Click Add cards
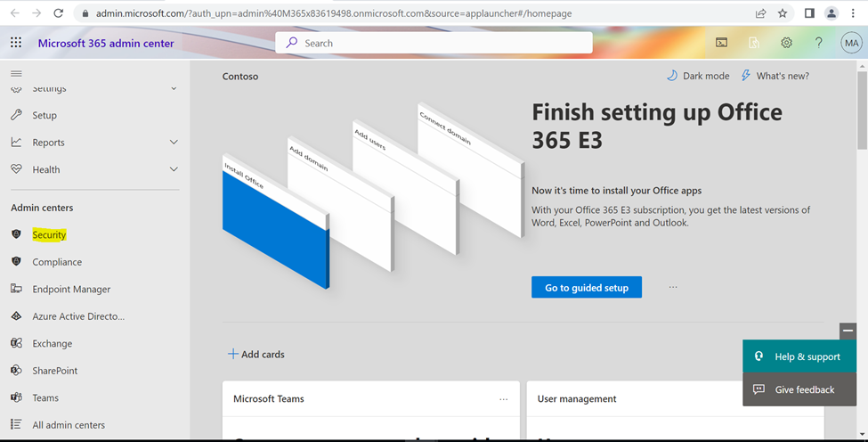Viewport: 868px width, 442px height. [x=256, y=354]
